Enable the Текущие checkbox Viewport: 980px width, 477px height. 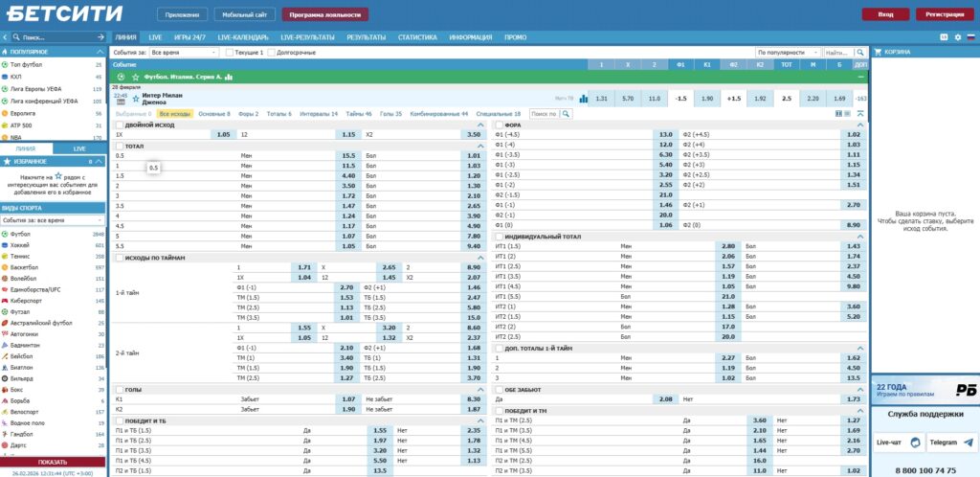click(x=230, y=52)
